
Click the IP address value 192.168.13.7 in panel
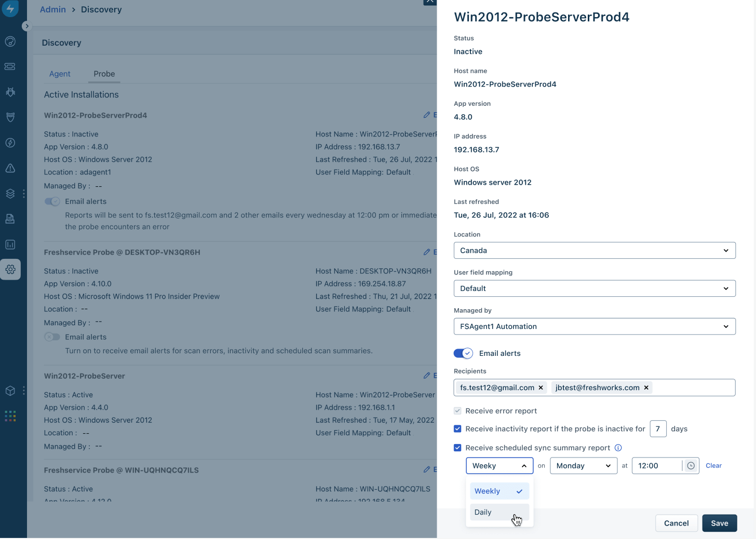[x=477, y=149]
